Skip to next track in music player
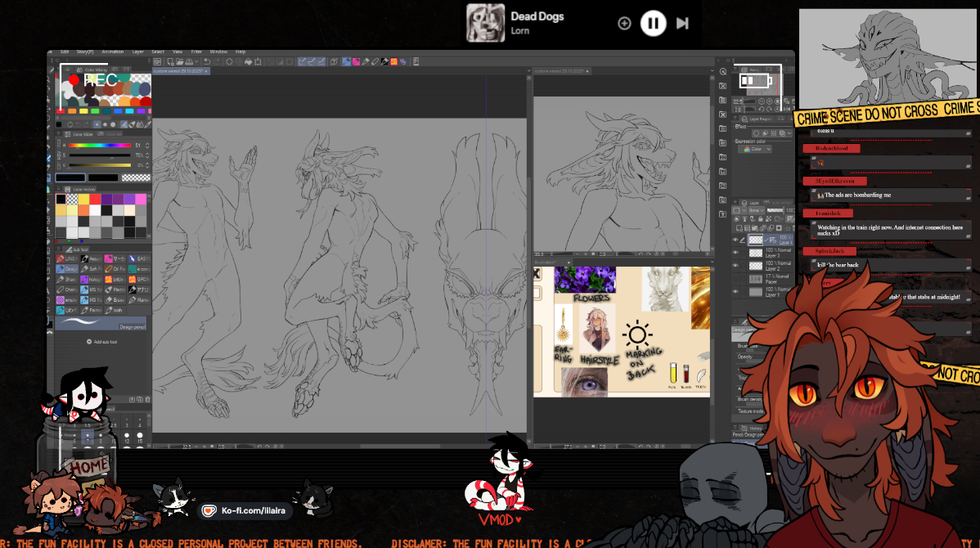 coord(682,23)
